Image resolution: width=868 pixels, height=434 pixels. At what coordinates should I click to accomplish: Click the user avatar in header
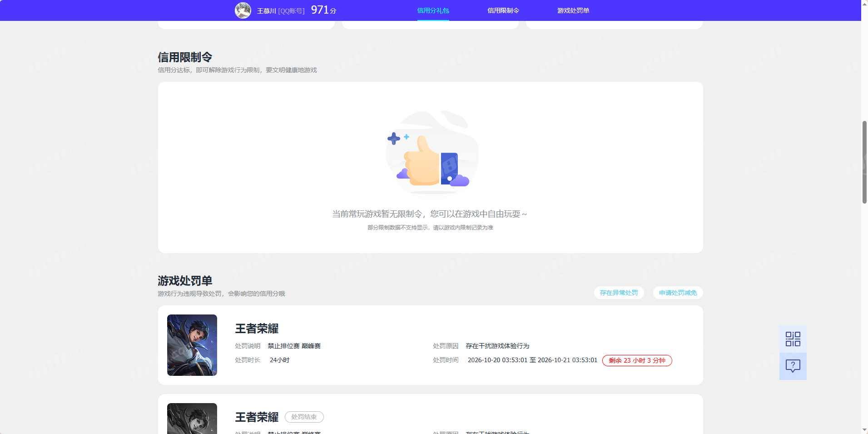pos(243,10)
